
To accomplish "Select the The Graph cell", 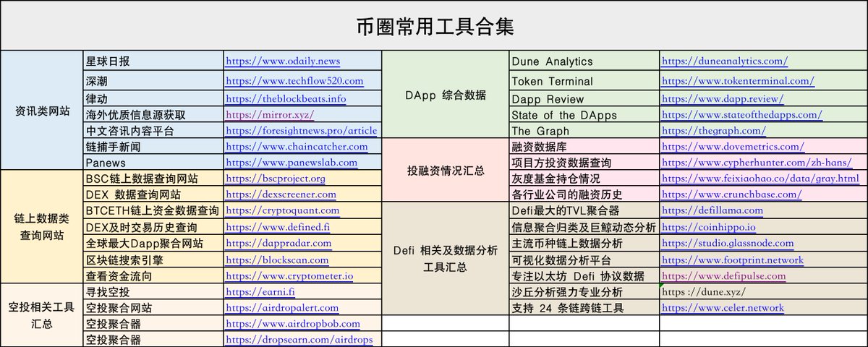I will coord(584,131).
